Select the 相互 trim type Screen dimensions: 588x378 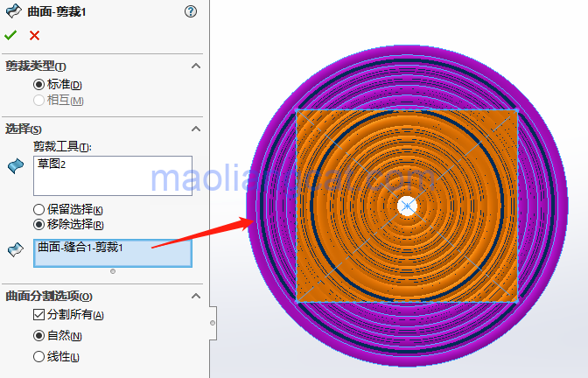38,100
